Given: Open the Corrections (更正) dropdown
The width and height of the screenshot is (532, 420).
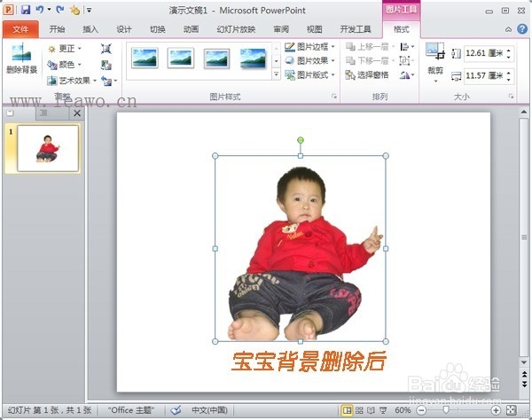Looking at the screenshot, I should (65, 49).
